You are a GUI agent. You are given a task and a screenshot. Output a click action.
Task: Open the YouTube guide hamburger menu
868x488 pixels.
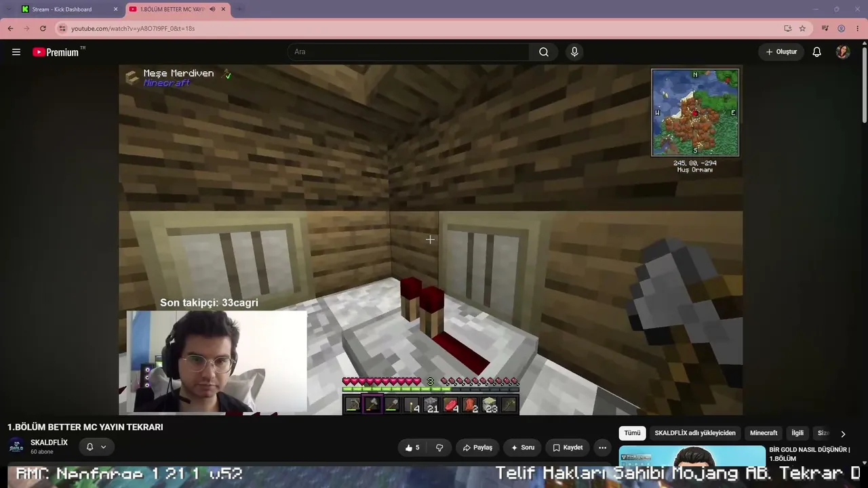click(16, 52)
